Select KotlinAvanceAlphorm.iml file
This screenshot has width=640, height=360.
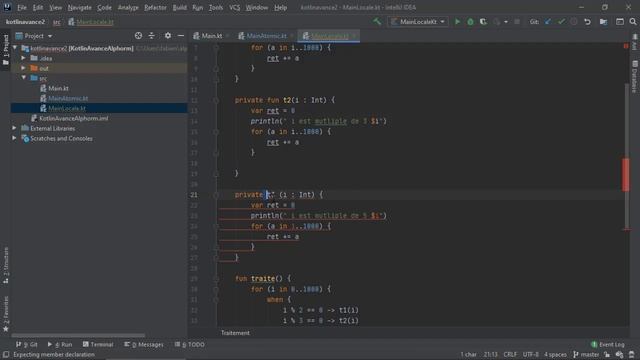click(73, 118)
